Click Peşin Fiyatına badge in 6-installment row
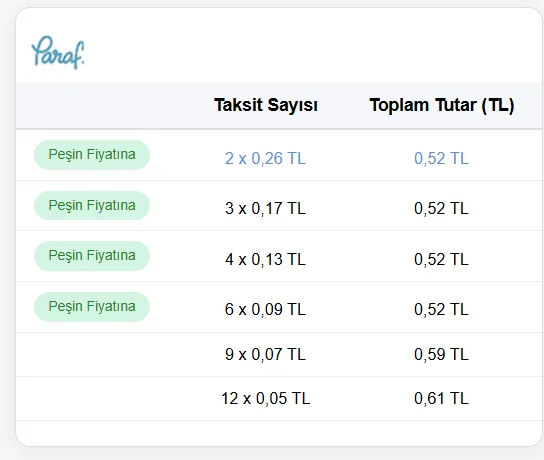 [92, 307]
